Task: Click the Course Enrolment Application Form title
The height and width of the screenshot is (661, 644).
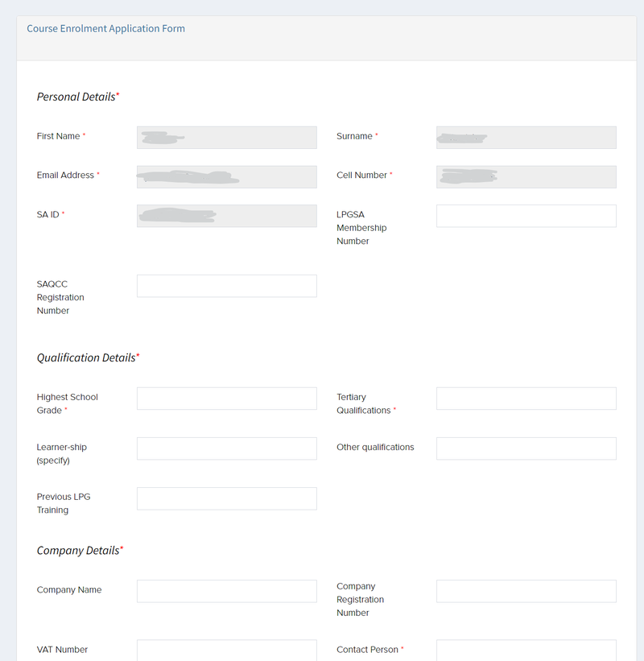Action: point(105,29)
